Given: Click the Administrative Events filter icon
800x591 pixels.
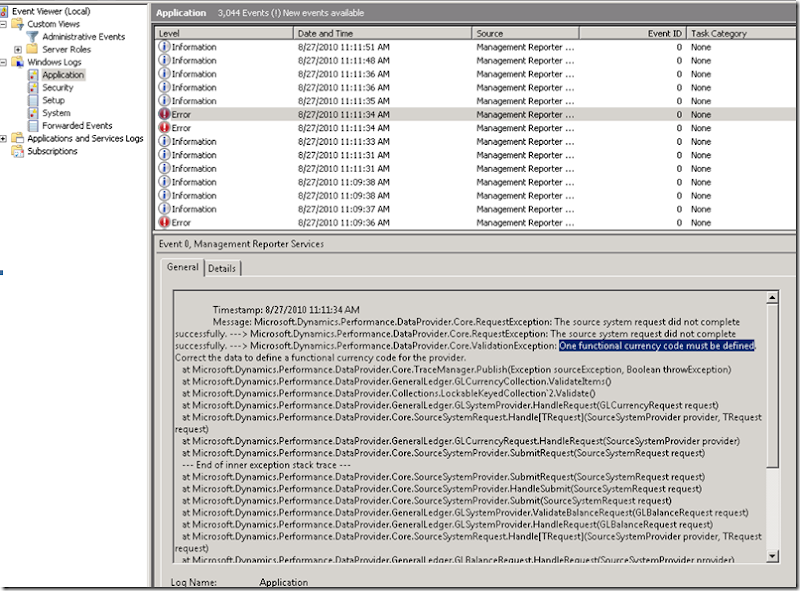Looking at the screenshot, I should [32, 36].
